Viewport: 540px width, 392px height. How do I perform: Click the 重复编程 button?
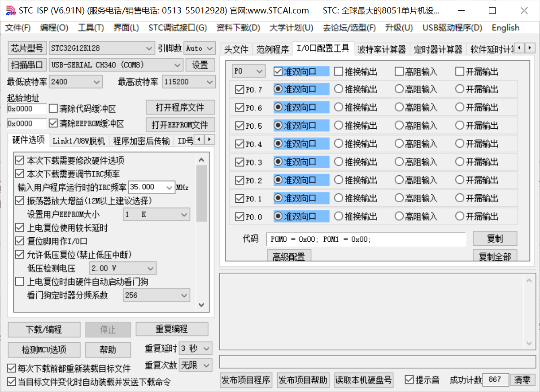click(172, 330)
